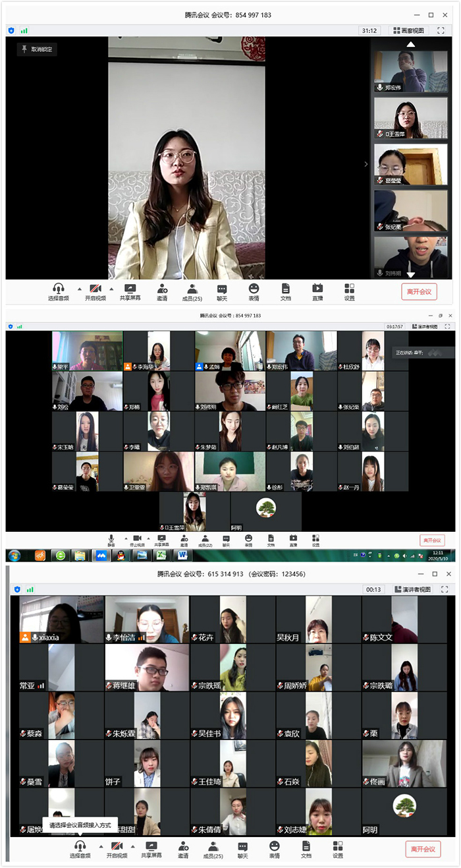461x868 pixels.
Task: Expand video options arrow in bottom meeting window
Action: pyautogui.click(x=132, y=846)
